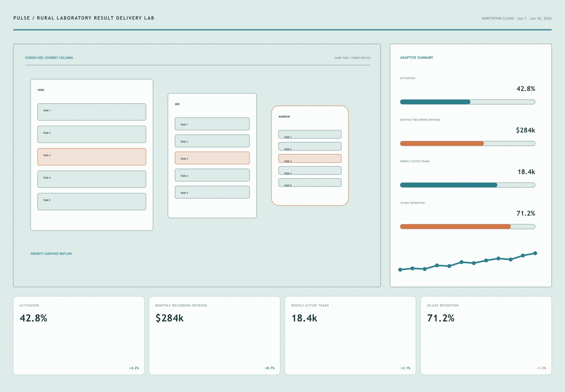565x392 pixels.
Task: Click the +8.7% change on revenue card
Action: coord(270,368)
